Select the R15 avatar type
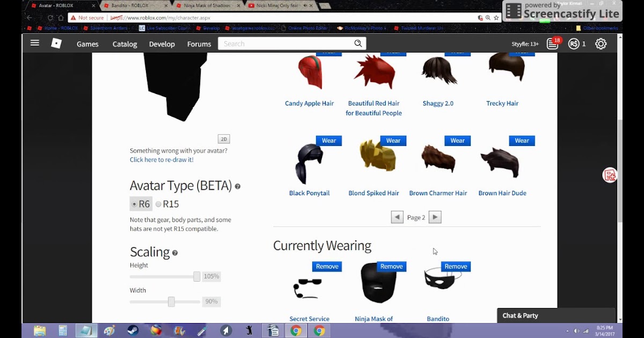644x338 pixels. click(x=167, y=204)
